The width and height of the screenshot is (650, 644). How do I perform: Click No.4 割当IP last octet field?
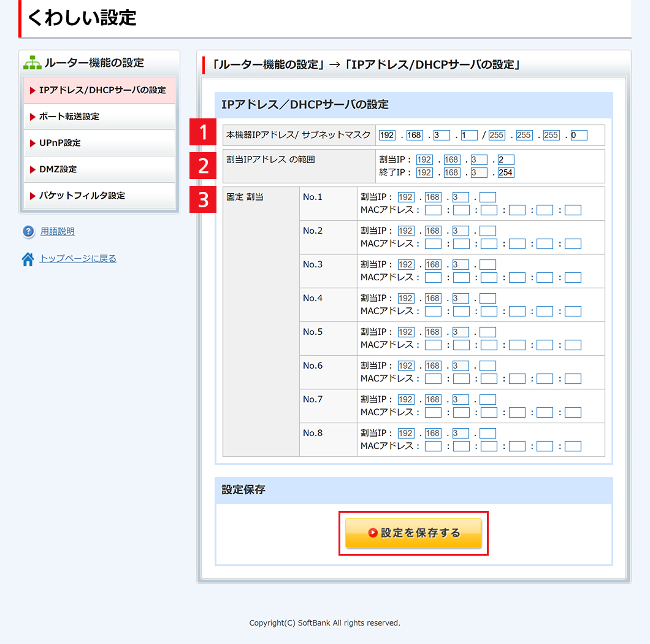pos(487,299)
